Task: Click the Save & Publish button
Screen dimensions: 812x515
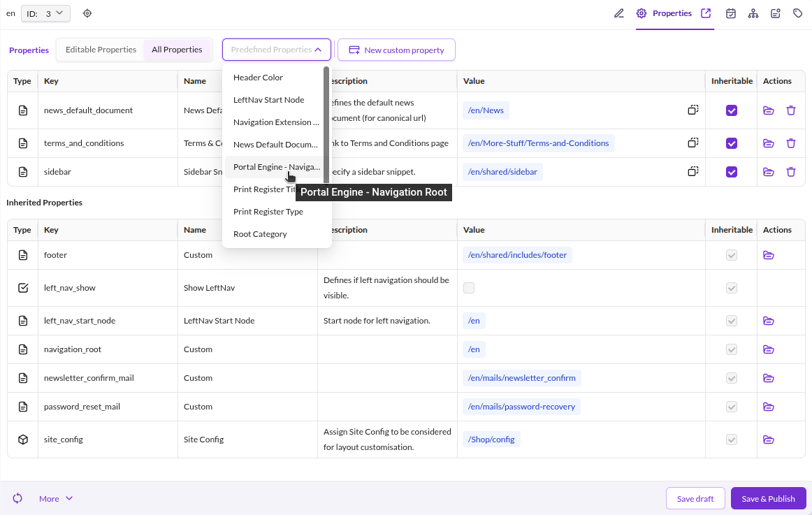Action: [768, 498]
